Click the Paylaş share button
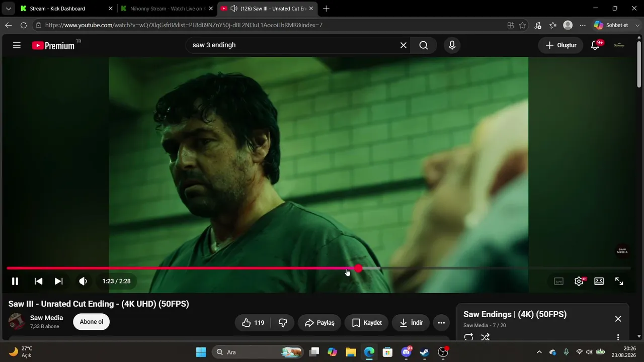This screenshot has width=644, height=362. pos(319,323)
